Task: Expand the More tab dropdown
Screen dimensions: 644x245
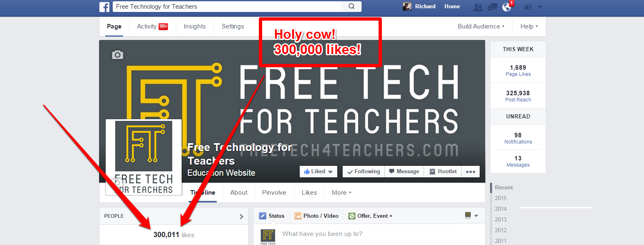Action: (341, 193)
